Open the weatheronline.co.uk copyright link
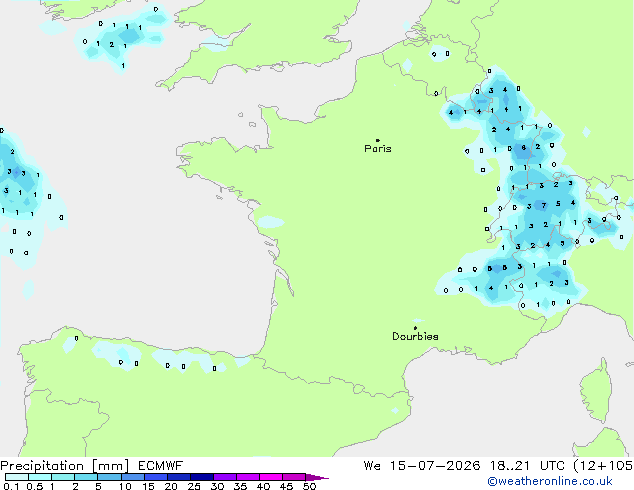Viewport: 634px width, 490px height. coord(549,481)
